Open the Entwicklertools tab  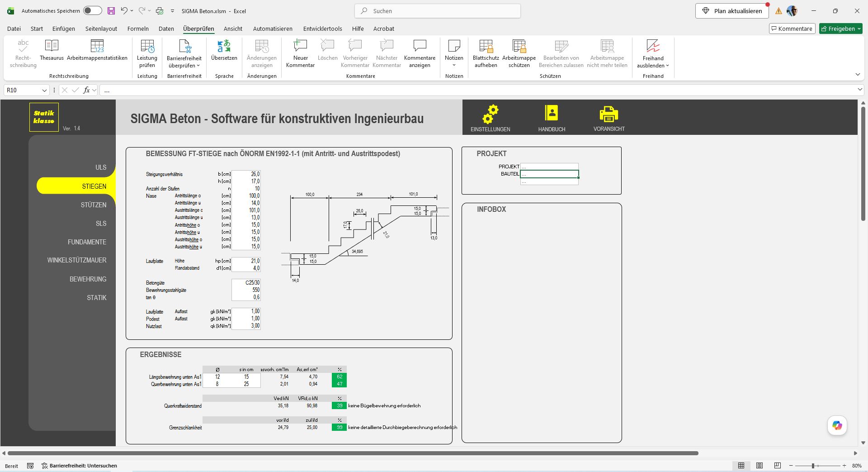click(323, 29)
